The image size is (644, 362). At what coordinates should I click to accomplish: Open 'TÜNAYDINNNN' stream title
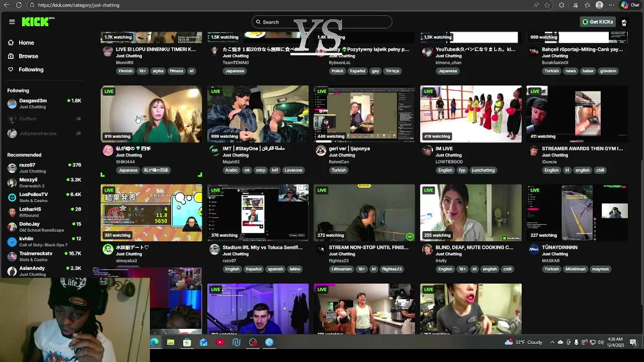coord(559,248)
